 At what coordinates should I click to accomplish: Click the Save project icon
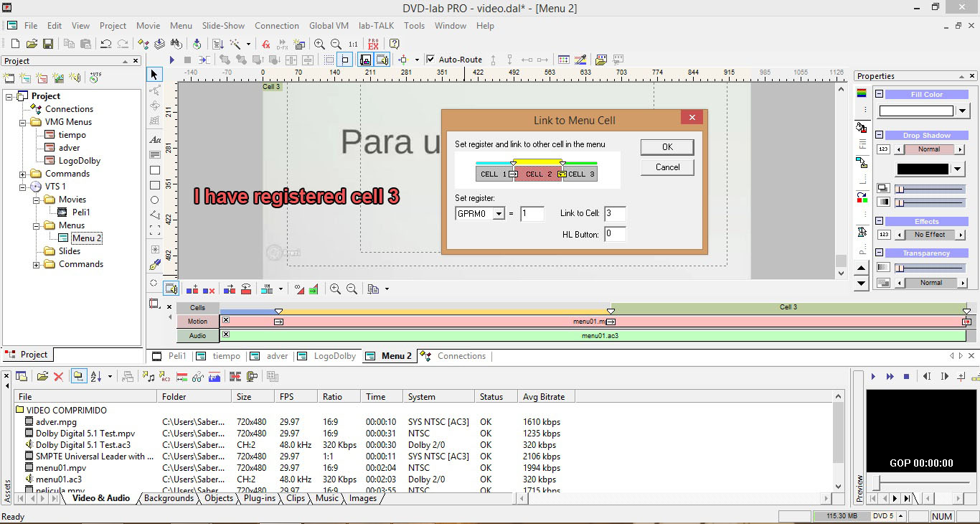pyautogui.click(x=47, y=44)
